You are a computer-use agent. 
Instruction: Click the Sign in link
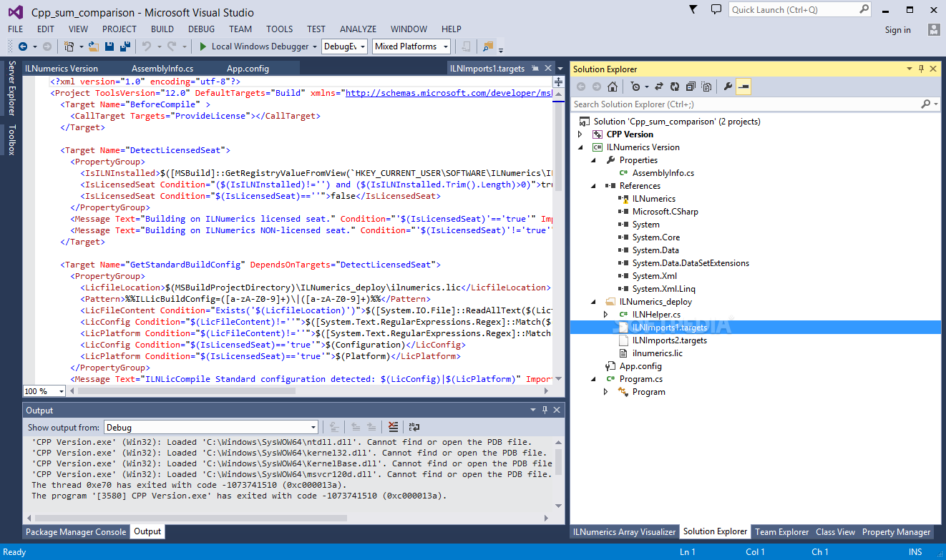(x=897, y=30)
